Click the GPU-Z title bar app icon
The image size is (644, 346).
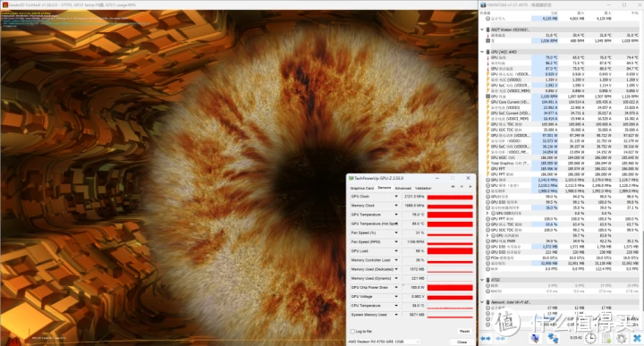[x=352, y=178]
